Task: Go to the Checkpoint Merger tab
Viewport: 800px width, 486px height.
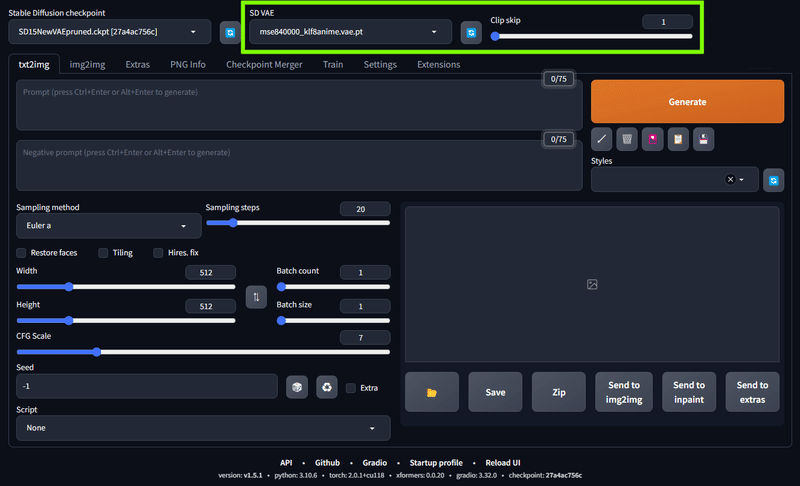Action: [x=264, y=65]
